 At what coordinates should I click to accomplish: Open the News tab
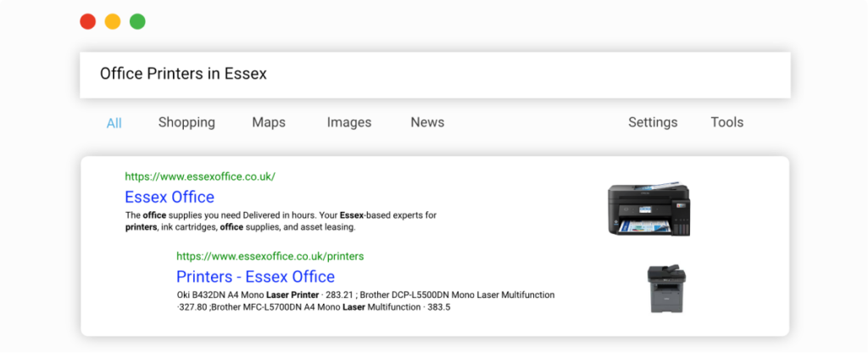427,122
